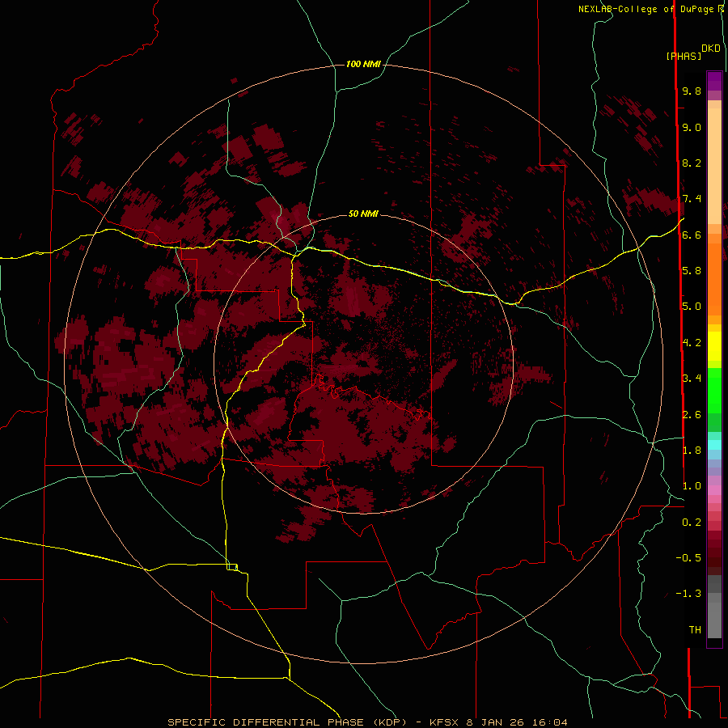This screenshot has height=728, width=728.
Task: Click the "[PHAS]" legend heading
Action: pyautogui.click(x=684, y=56)
